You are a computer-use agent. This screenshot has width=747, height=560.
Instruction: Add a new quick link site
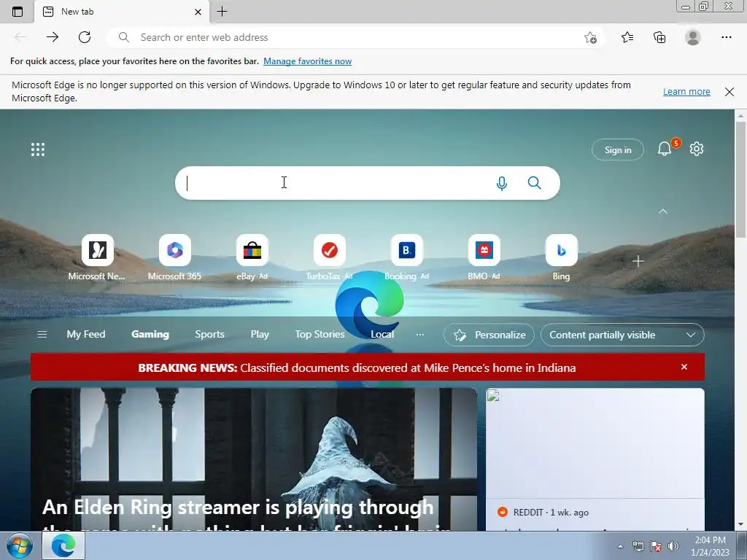638,261
